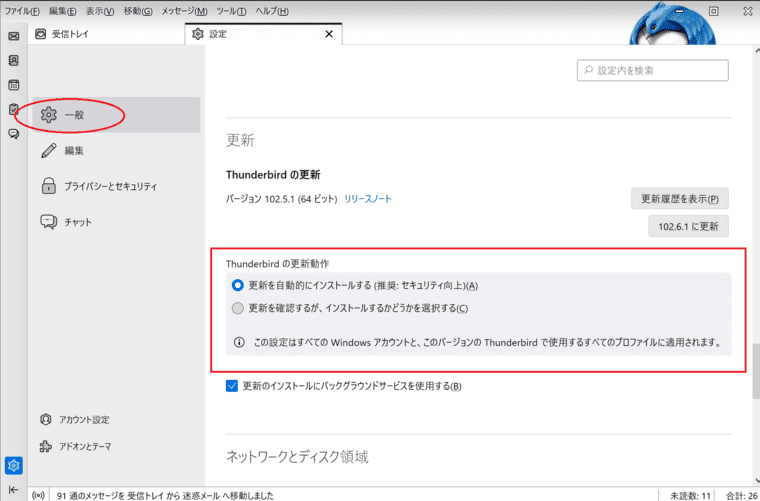The width and height of the screenshot is (760, 501).
Task: Select 更新を確認するが選択する radio option
Action: [x=238, y=308]
